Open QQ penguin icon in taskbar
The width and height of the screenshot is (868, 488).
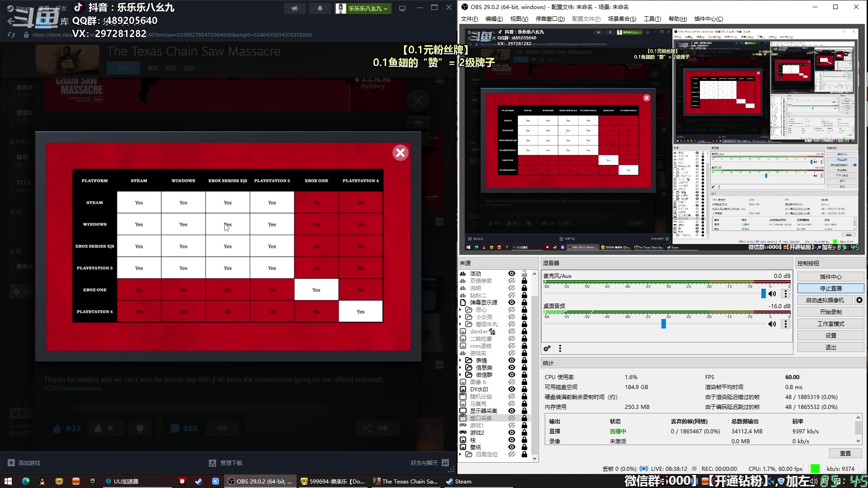[42, 481]
